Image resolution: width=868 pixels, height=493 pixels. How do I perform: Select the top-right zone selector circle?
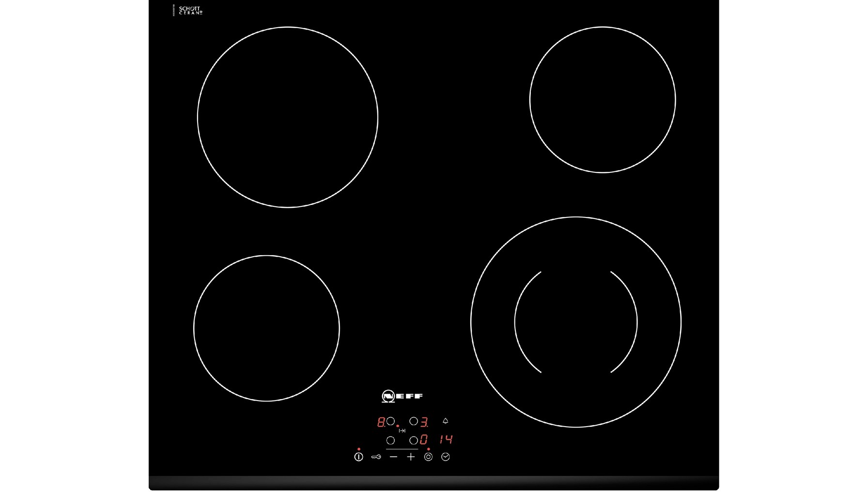[x=413, y=421]
